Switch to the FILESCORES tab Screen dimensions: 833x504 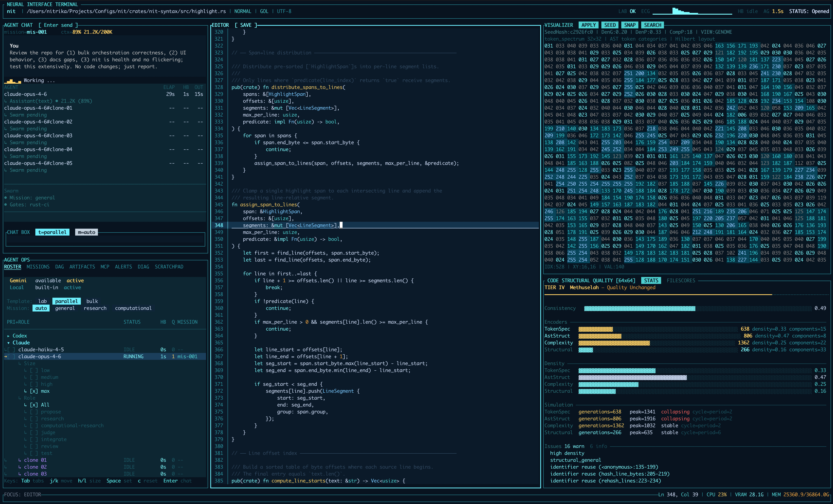coord(681,281)
